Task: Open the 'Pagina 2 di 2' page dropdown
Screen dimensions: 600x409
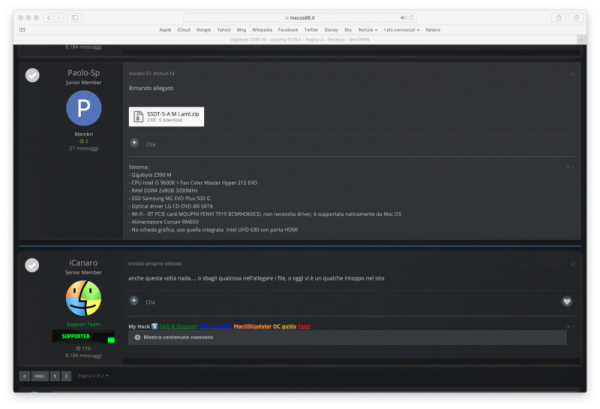Action: [93, 376]
